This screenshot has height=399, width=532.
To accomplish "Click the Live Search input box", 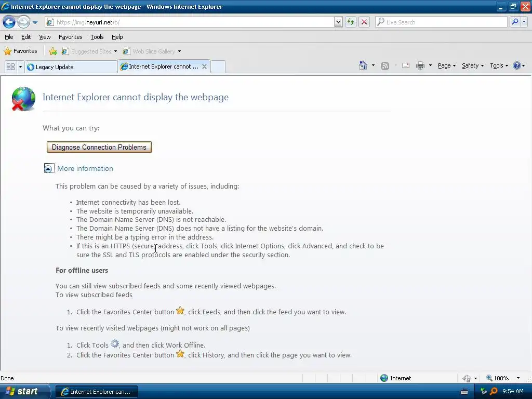I will [441, 22].
